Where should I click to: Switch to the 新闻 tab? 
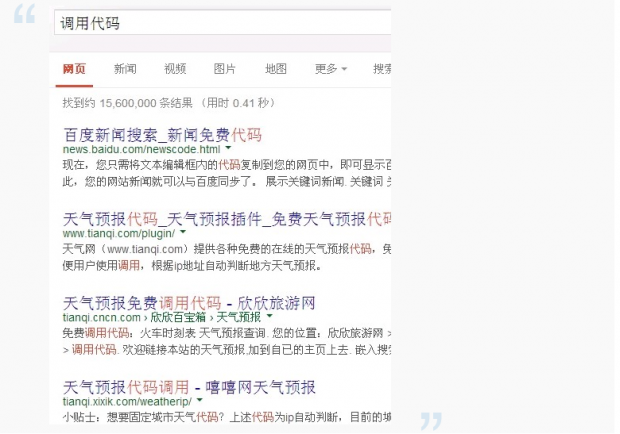coord(125,69)
